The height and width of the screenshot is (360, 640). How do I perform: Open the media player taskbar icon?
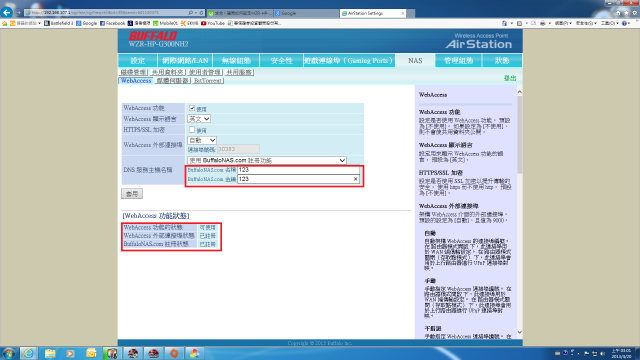pyautogui.click(x=70, y=353)
